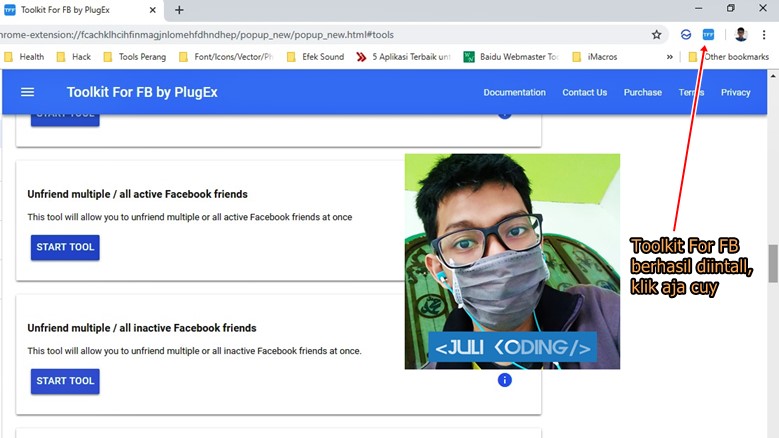Viewport: 779px width, 438px height.
Task: Open the Purchase page
Action: click(x=642, y=92)
